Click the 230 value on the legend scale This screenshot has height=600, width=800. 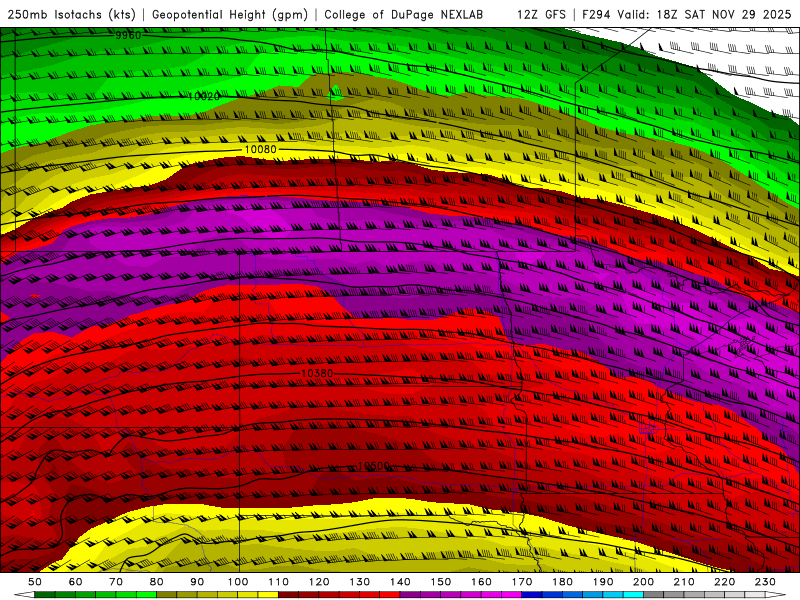[x=765, y=582]
